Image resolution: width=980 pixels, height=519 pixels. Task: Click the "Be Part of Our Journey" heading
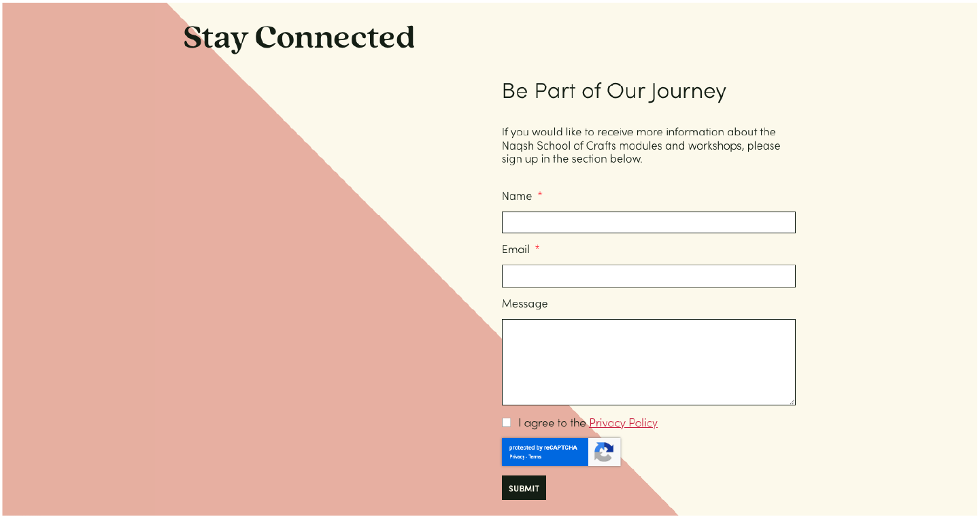613,91
